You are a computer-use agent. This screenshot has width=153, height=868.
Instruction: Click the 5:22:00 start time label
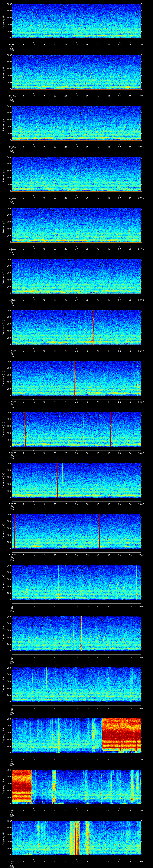click(x=12, y=351)
